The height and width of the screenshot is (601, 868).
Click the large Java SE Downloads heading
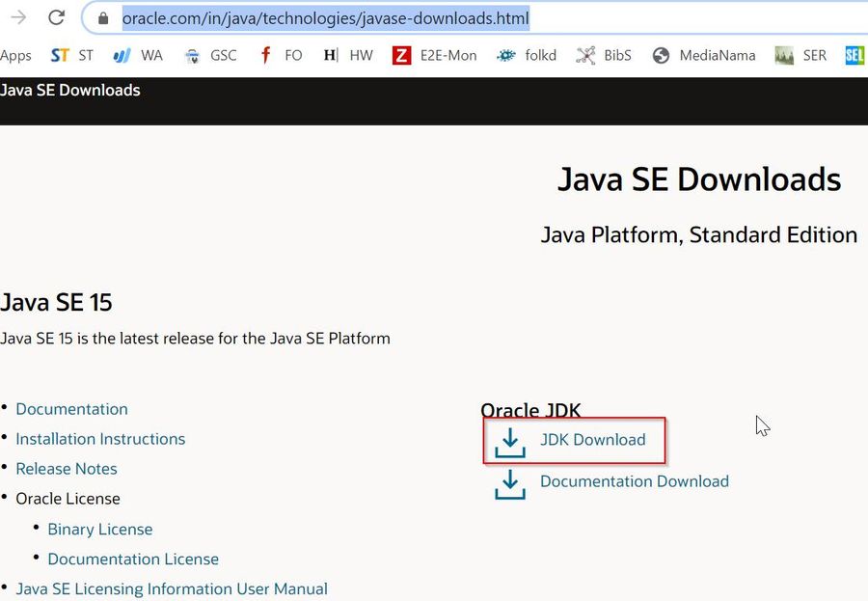(x=699, y=179)
